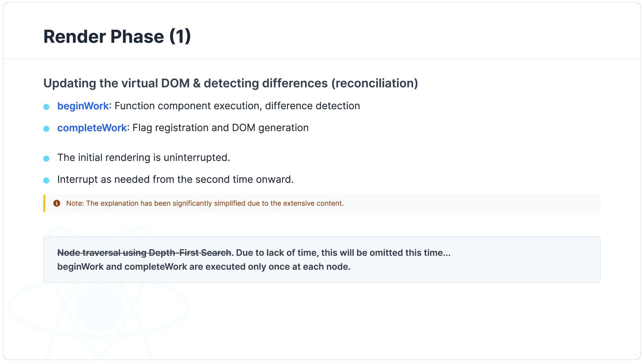
Task: Click bullet beside initial rendering line
Action: pyautogui.click(x=46, y=159)
